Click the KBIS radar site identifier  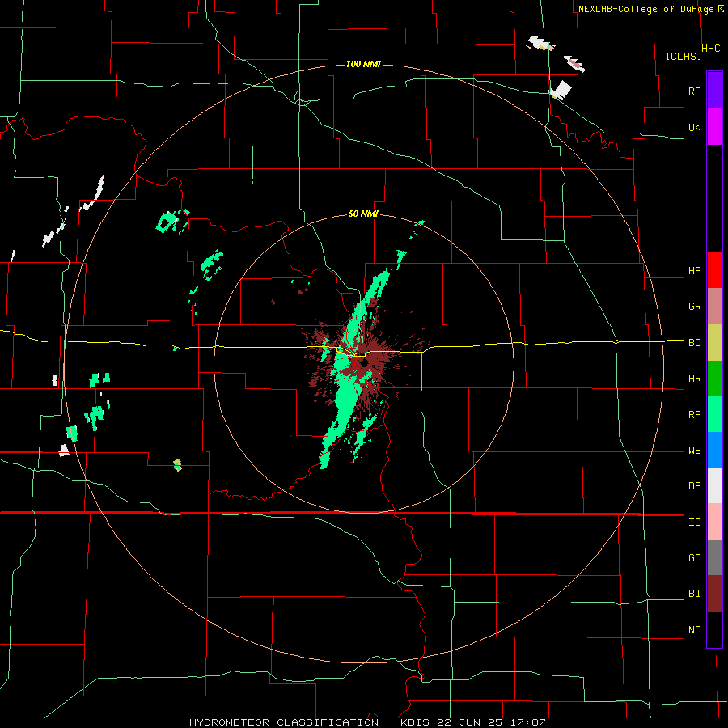pyautogui.click(x=416, y=722)
